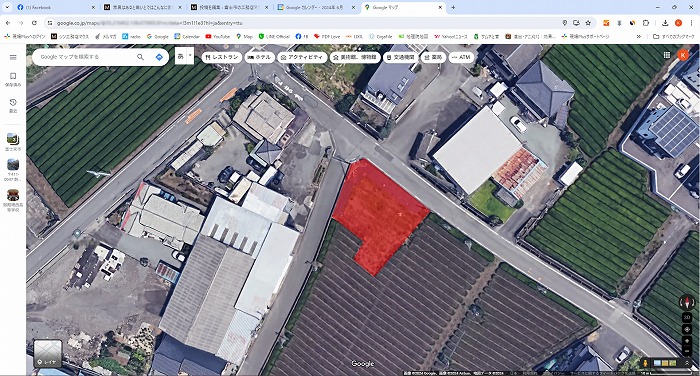The width and height of the screenshot is (700, 376).
Task: Expand the imagery strip chevron at bottom right
Action: coord(687,363)
